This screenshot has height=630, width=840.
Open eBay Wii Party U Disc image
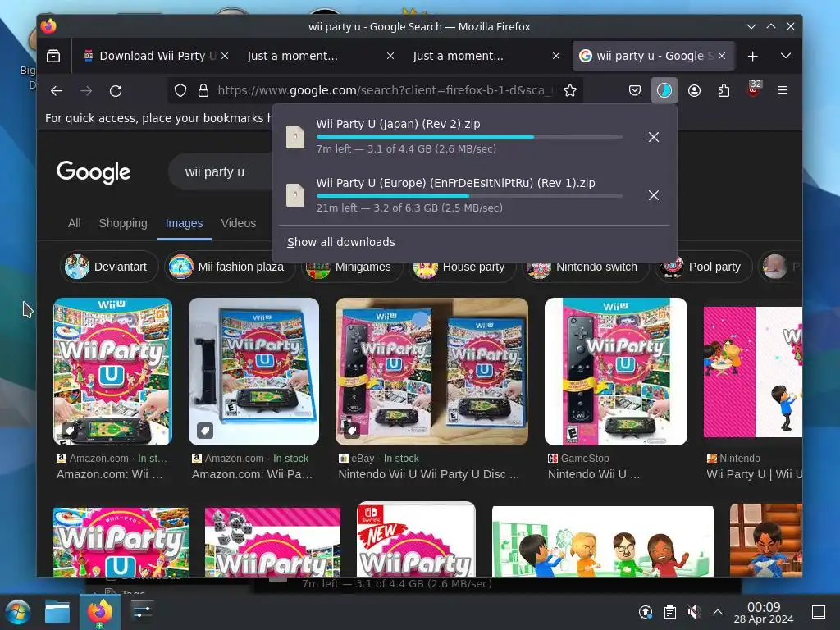431,372
